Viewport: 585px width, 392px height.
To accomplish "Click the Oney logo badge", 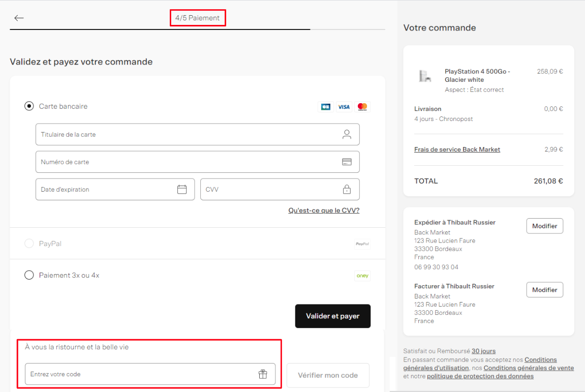I will 362,276.
